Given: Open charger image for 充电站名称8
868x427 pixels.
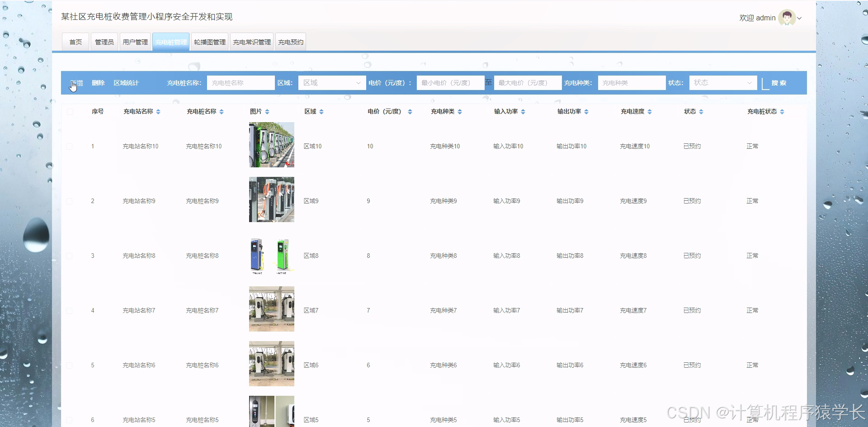Looking at the screenshot, I should point(272,254).
